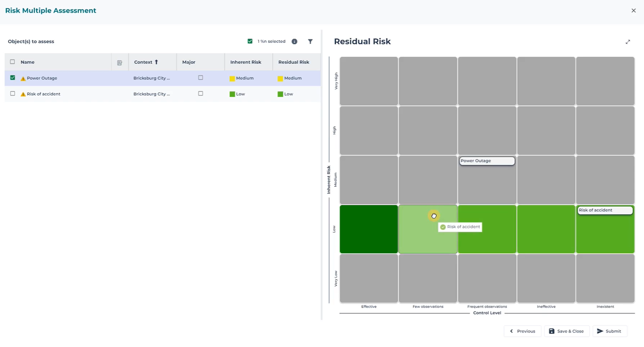Click the dark green Low/Effective matrix cell
The height and width of the screenshot is (347, 644).
369,229
